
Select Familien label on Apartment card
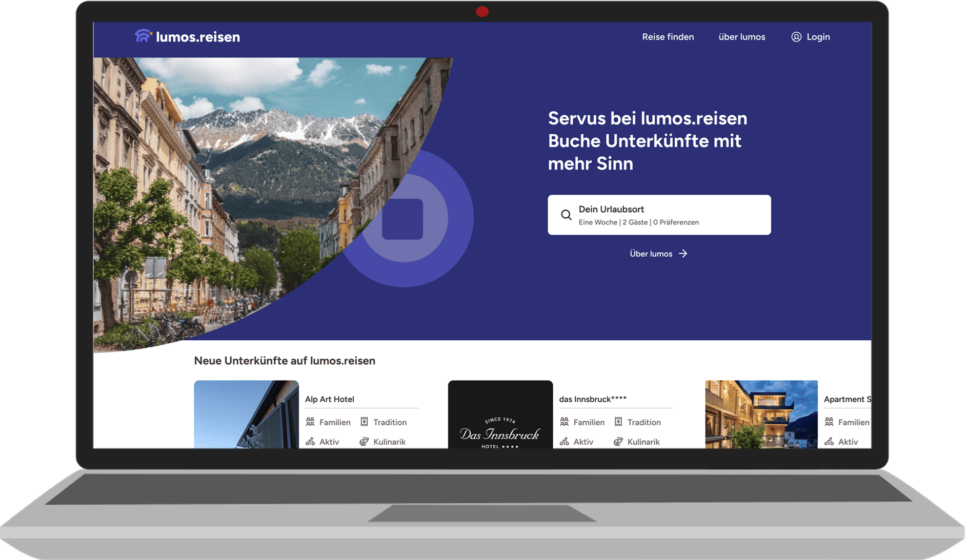coord(854,422)
